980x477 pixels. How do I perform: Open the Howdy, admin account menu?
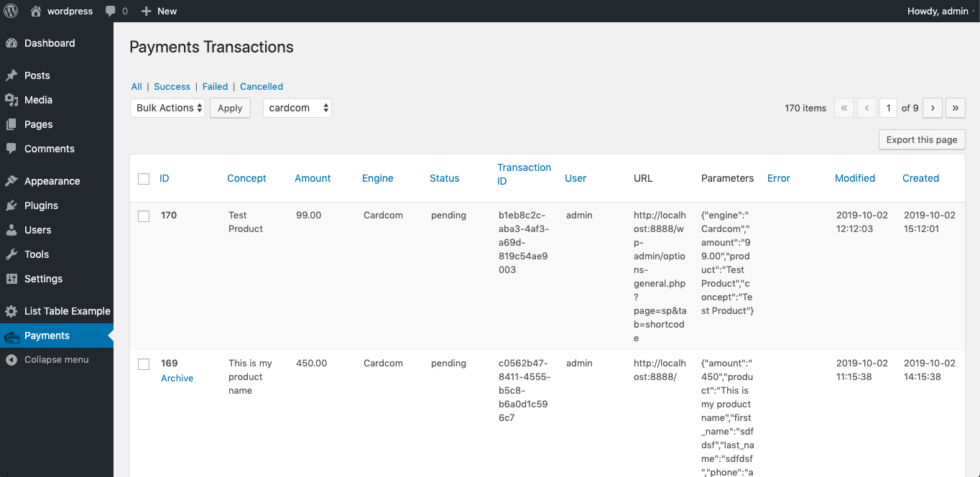coord(938,11)
